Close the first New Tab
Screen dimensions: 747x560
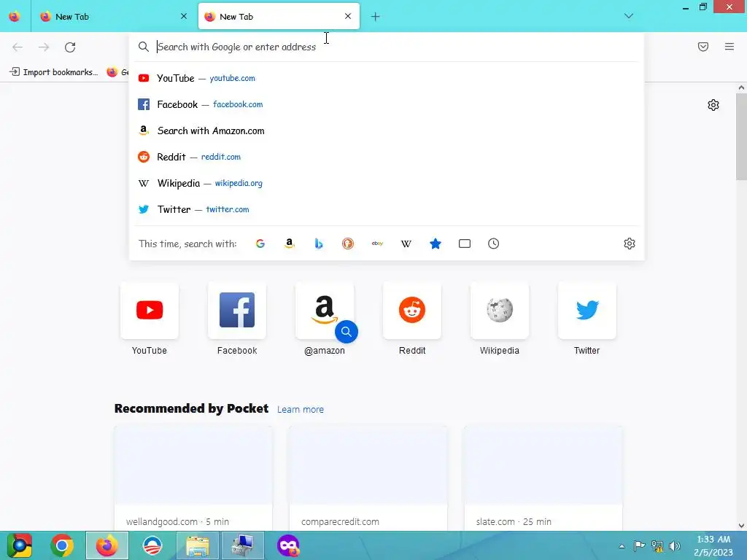pos(184,16)
